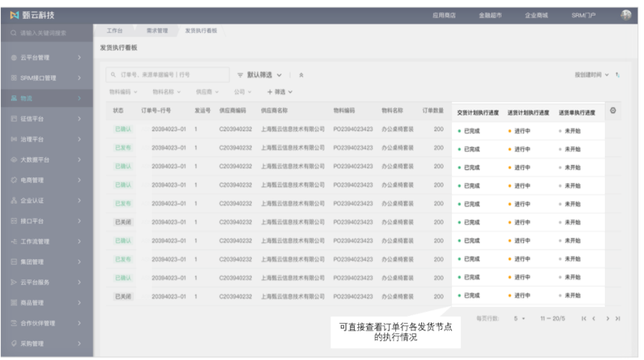This screenshot has width=644, height=360.
Task: Click the 云平台管理 sidebar icon
Action: [14, 57]
